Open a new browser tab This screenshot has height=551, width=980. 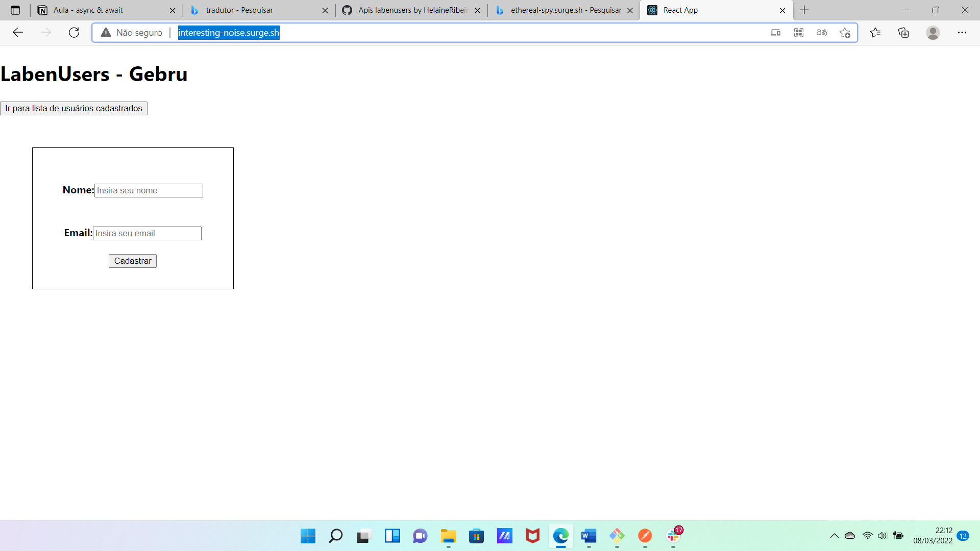click(x=804, y=10)
